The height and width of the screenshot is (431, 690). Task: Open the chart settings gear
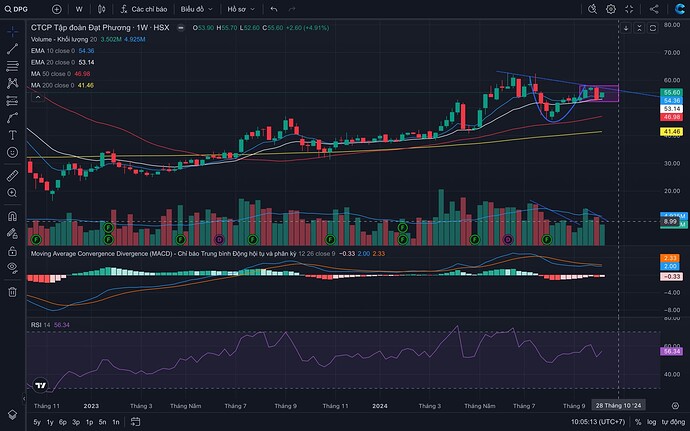pos(611,9)
